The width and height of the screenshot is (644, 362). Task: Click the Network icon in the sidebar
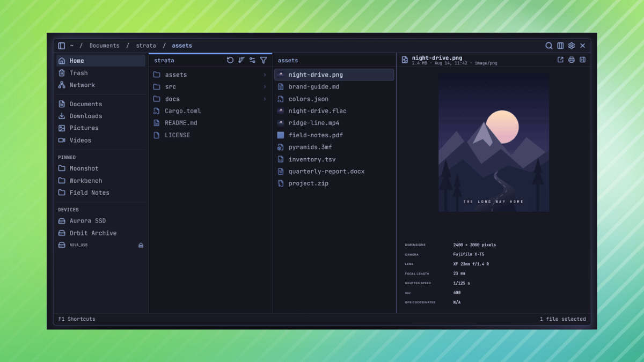62,85
